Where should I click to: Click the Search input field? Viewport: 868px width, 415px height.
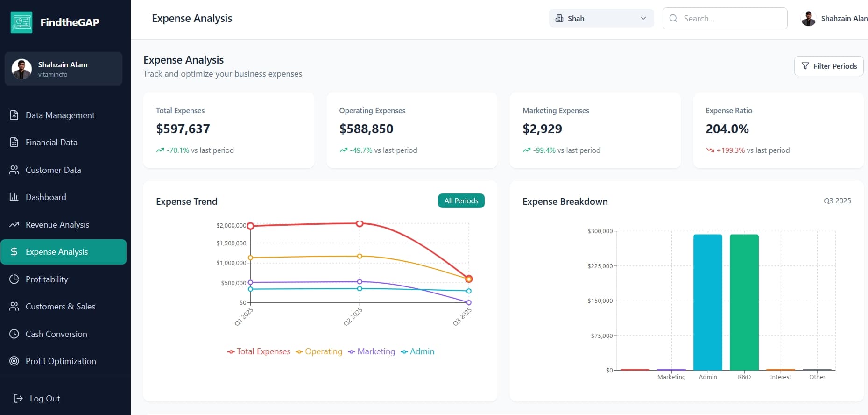725,18
